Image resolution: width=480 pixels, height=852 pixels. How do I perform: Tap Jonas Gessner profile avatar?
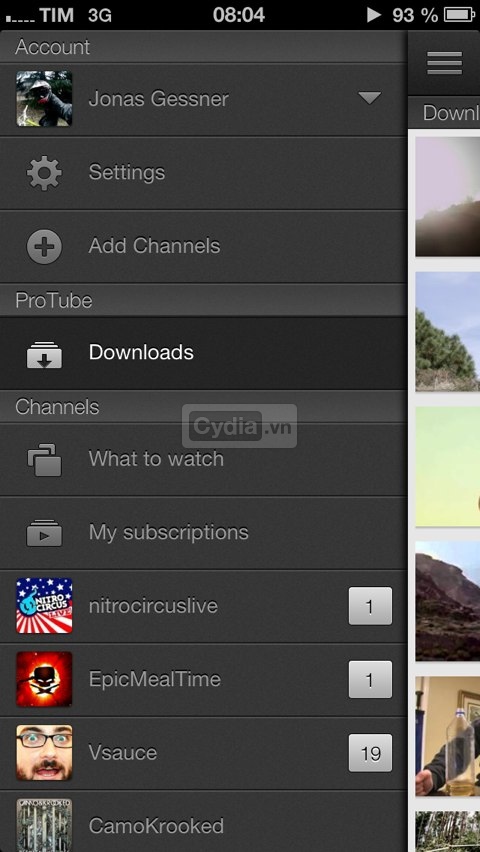click(44, 98)
